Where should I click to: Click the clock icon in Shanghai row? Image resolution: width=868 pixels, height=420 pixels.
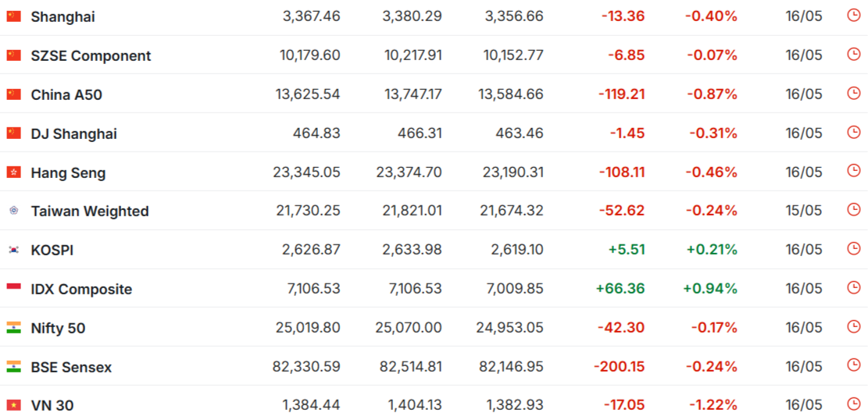854,16
